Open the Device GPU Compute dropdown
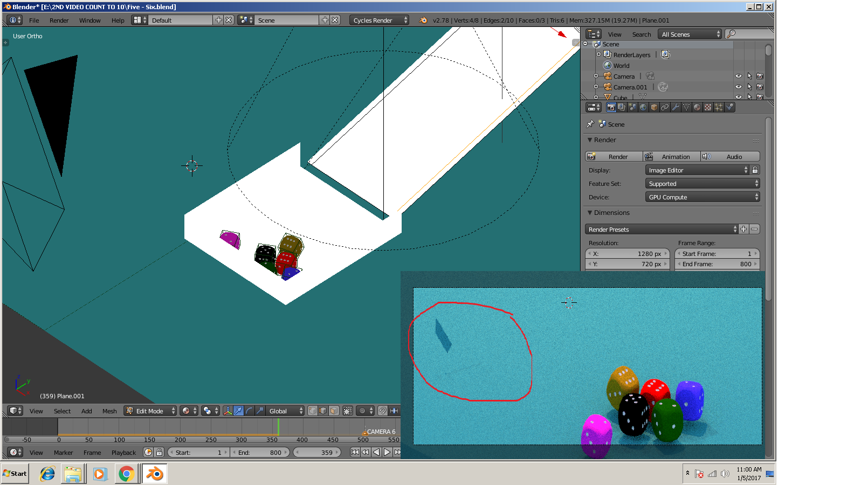 (702, 197)
